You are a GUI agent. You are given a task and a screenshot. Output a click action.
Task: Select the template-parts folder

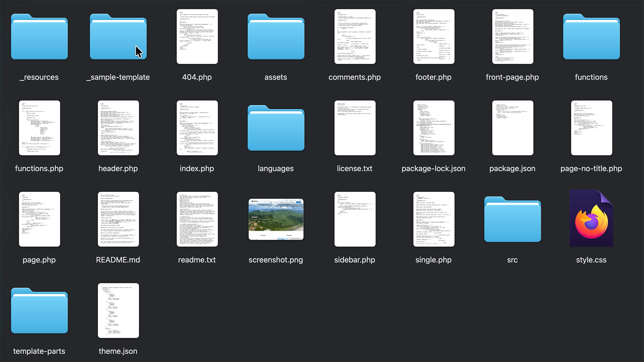click(x=39, y=311)
